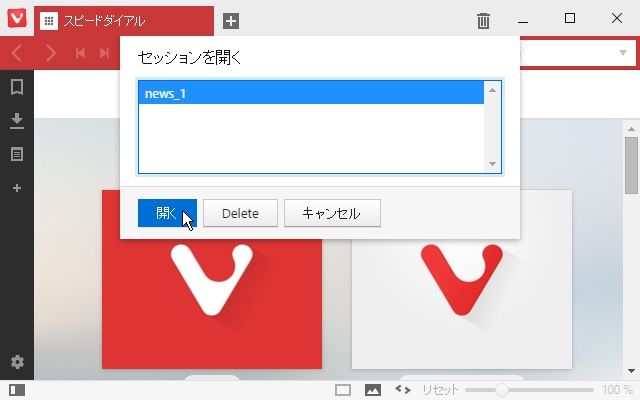The image size is (640, 400).
Task: Click the 開く button
Action: (x=167, y=213)
